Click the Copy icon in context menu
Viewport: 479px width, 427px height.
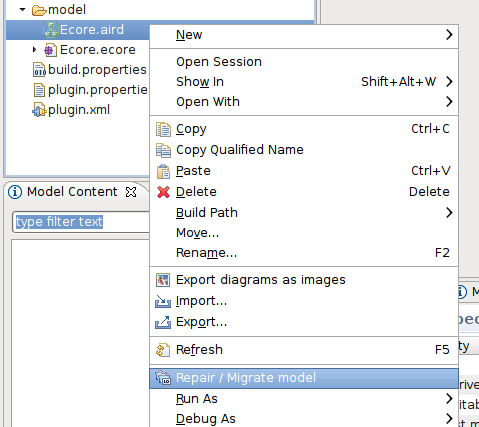pyautogui.click(x=163, y=129)
